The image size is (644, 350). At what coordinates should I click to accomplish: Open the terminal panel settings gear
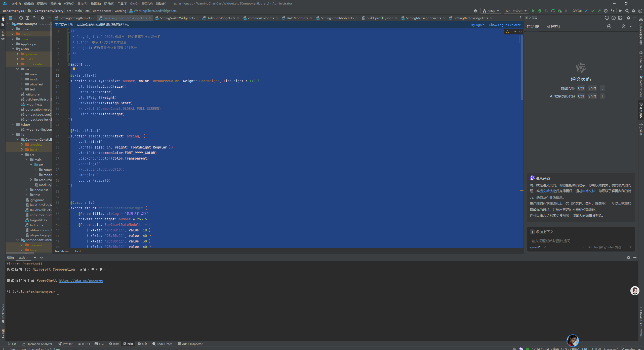[x=628, y=258]
